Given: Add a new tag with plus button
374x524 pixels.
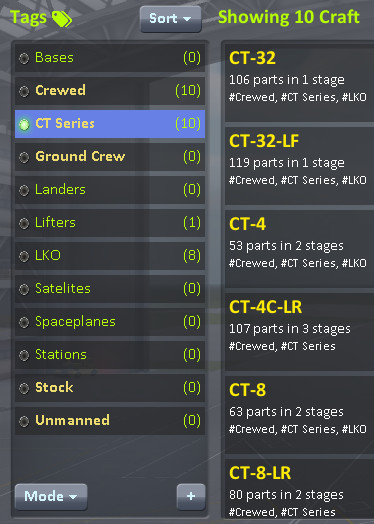Looking at the screenshot, I should click(x=191, y=497).
